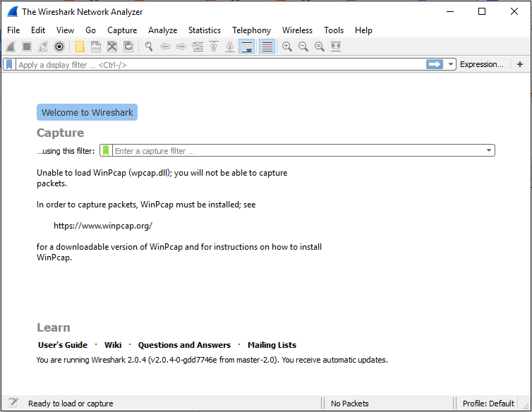Click the Save capture file icon
The height and width of the screenshot is (412, 532).
pos(96,47)
